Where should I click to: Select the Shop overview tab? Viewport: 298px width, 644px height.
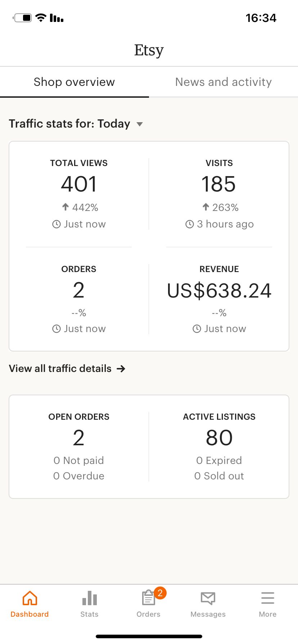click(x=74, y=82)
